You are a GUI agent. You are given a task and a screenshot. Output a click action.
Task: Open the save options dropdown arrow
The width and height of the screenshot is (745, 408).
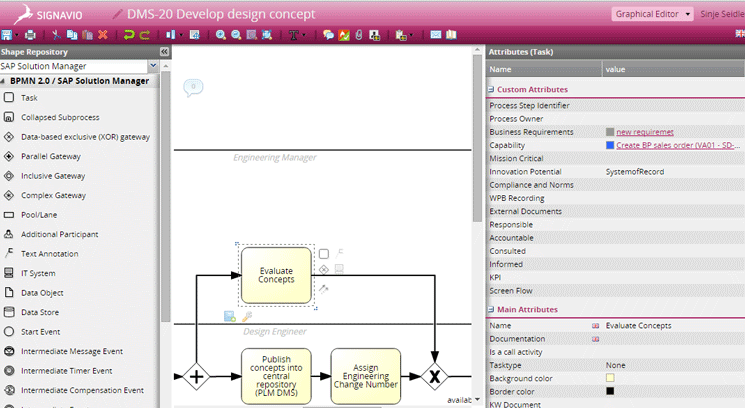click(x=16, y=35)
